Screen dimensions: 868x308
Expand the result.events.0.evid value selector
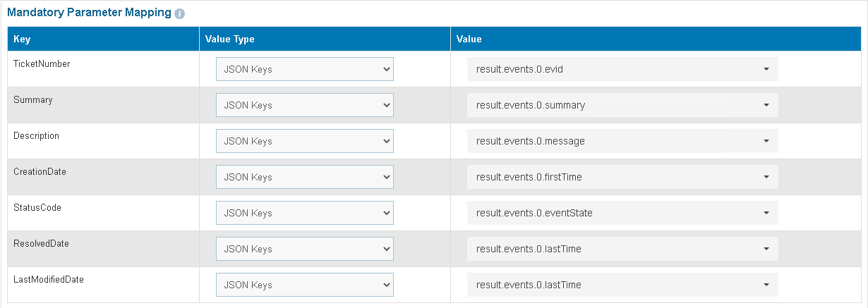click(x=622, y=69)
